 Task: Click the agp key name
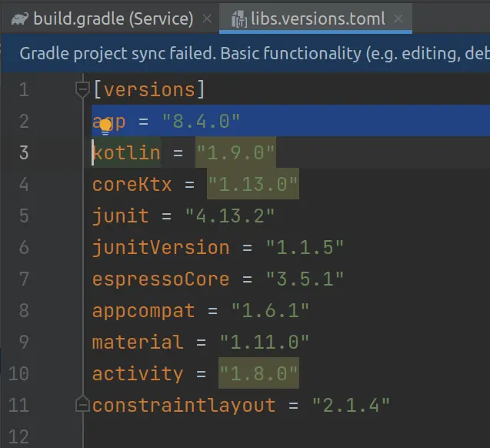pos(108,122)
